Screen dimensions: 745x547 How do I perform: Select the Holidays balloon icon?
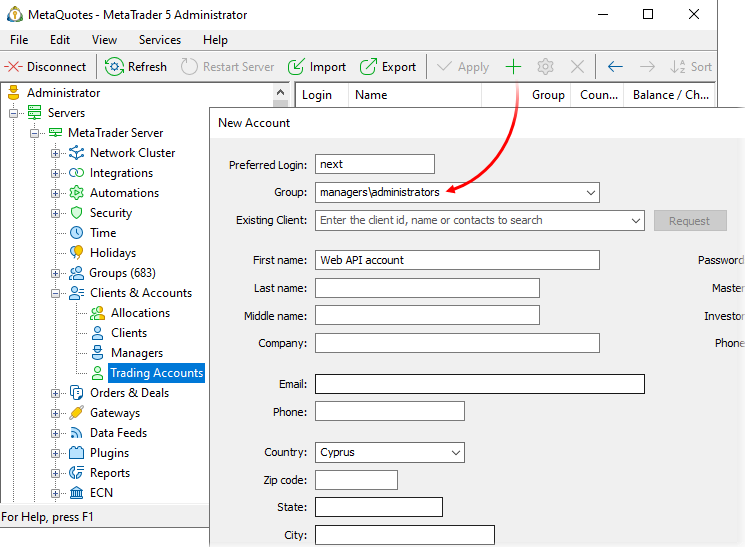(76, 253)
